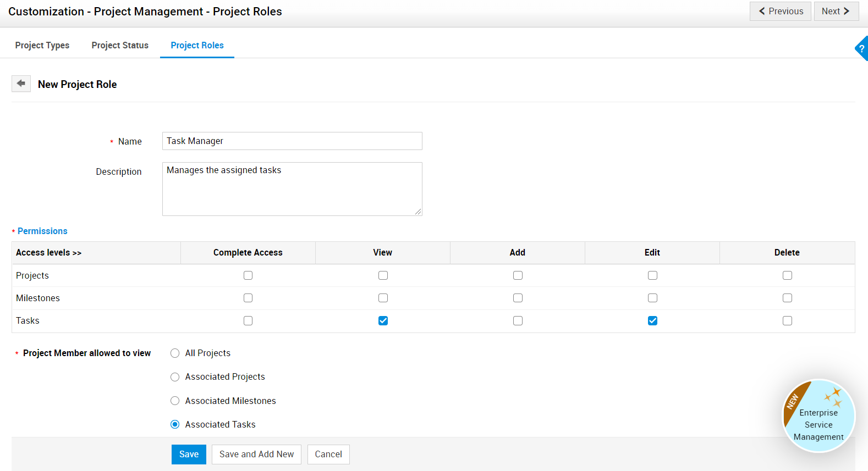Click the Save button
This screenshot has height=471, width=868.
(189, 454)
